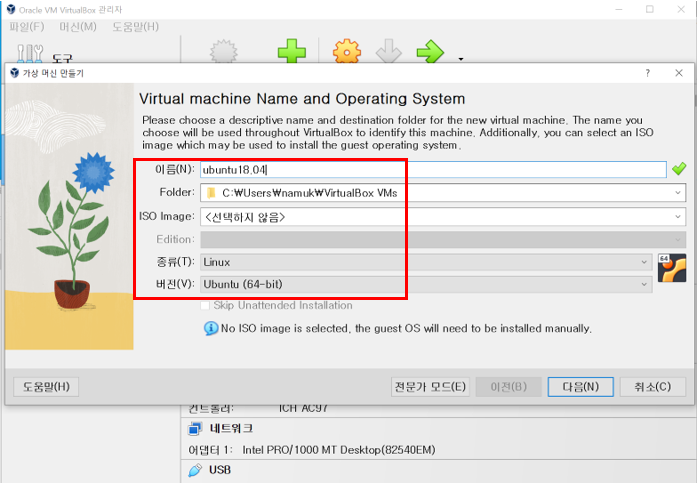Click the VirtualBox Manager title bar logo
This screenshot has height=485, width=700.
click(x=11, y=9)
